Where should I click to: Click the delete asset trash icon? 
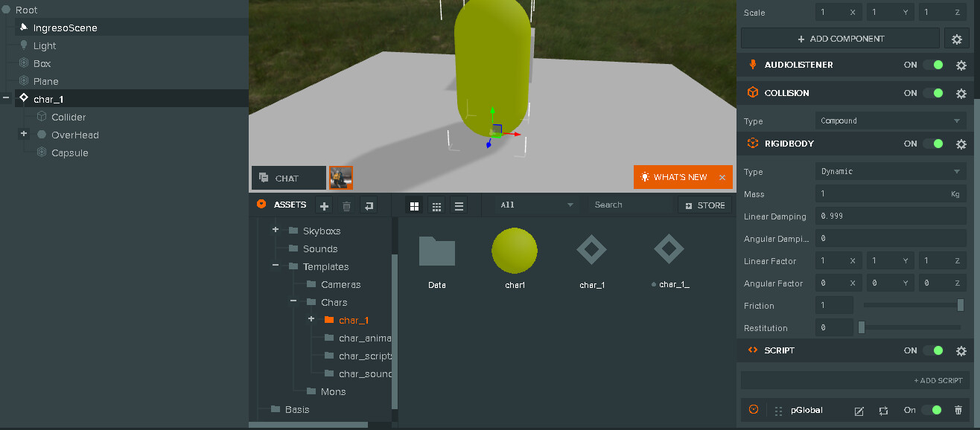coord(346,206)
